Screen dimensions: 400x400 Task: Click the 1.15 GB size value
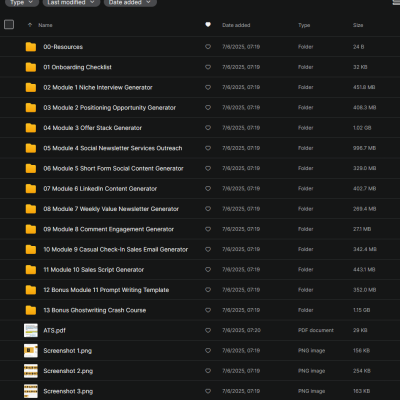362,310
